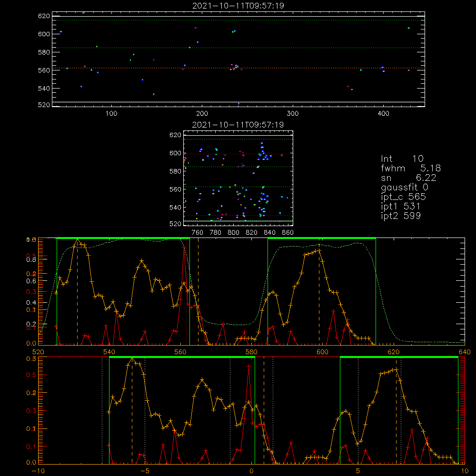
Task: Click the top wide plot's y-axis label 620
Action: click(x=44, y=16)
